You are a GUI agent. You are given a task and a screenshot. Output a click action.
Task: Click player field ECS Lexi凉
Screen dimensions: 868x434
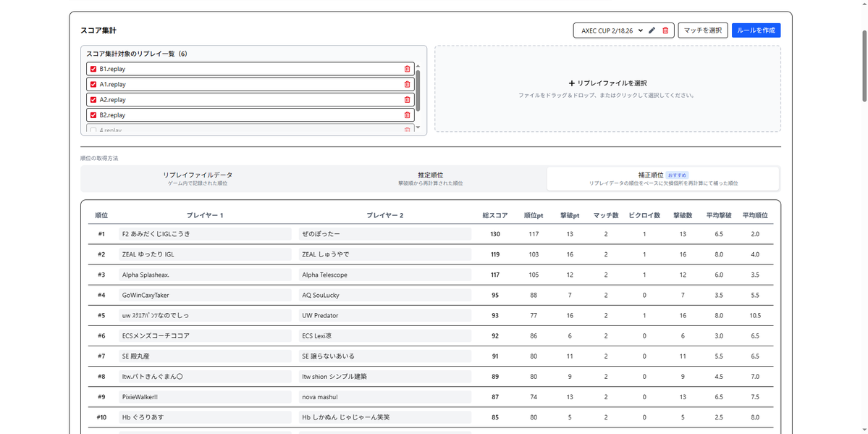click(384, 336)
